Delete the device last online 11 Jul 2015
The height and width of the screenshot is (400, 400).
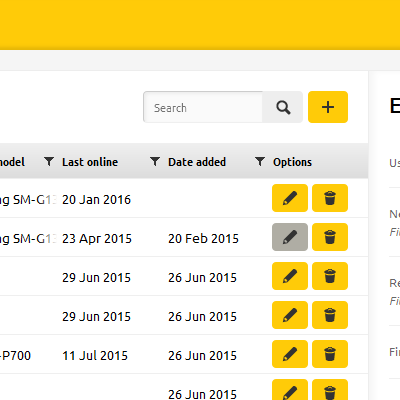pyautogui.click(x=330, y=354)
